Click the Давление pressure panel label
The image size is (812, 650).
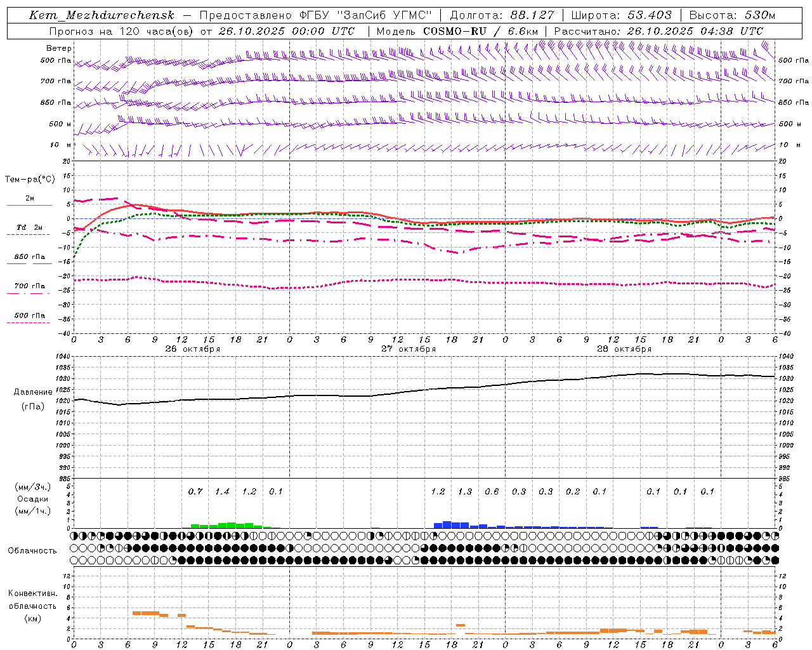[x=33, y=392]
